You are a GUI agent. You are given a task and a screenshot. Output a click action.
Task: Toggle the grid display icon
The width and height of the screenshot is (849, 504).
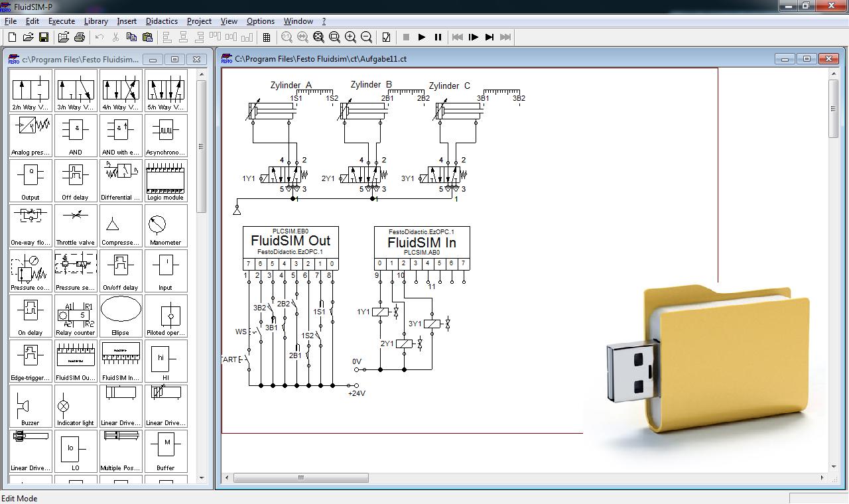pos(267,37)
